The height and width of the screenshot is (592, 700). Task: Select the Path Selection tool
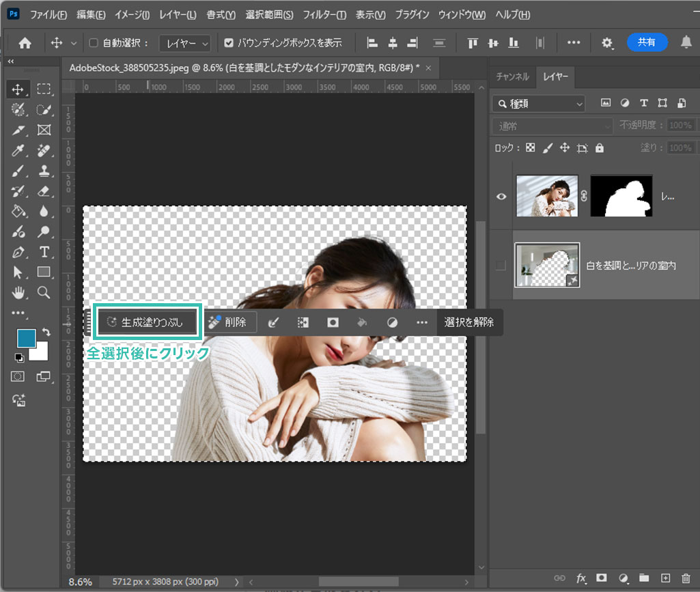coord(18,272)
